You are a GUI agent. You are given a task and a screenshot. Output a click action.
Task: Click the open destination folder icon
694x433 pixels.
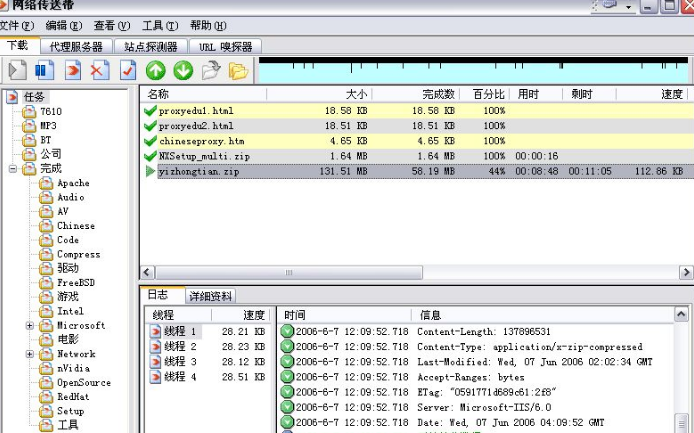click(x=238, y=71)
